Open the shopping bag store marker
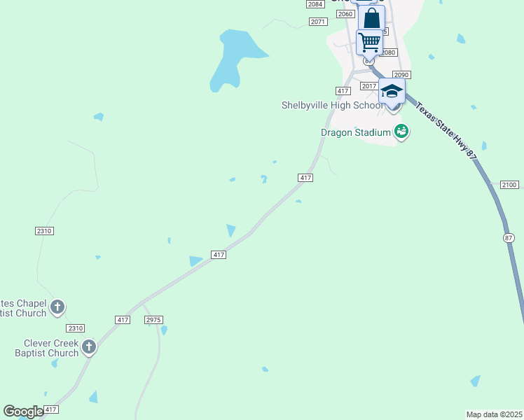524x420 pixels. click(371, 17)
